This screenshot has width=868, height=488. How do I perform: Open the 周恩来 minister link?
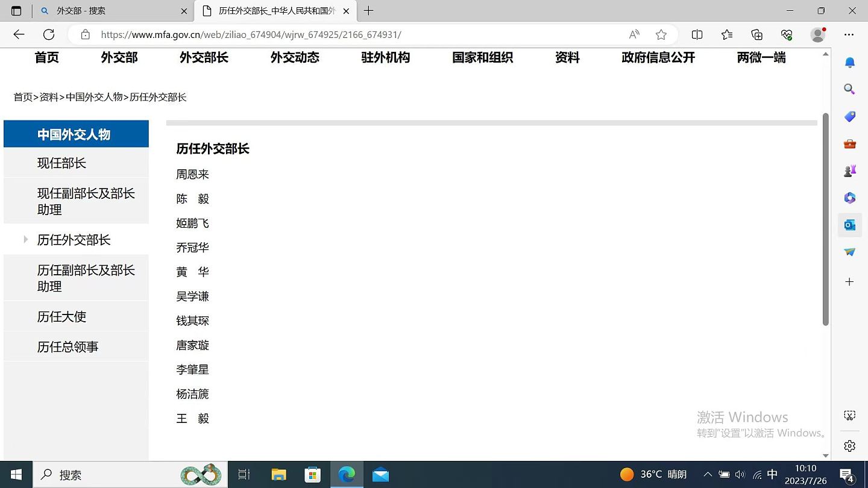[193, 175]
